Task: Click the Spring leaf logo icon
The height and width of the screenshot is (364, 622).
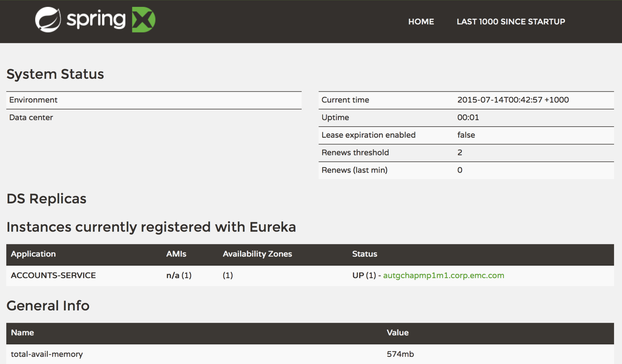Action: pyautogui.click(x=48, y=20)
